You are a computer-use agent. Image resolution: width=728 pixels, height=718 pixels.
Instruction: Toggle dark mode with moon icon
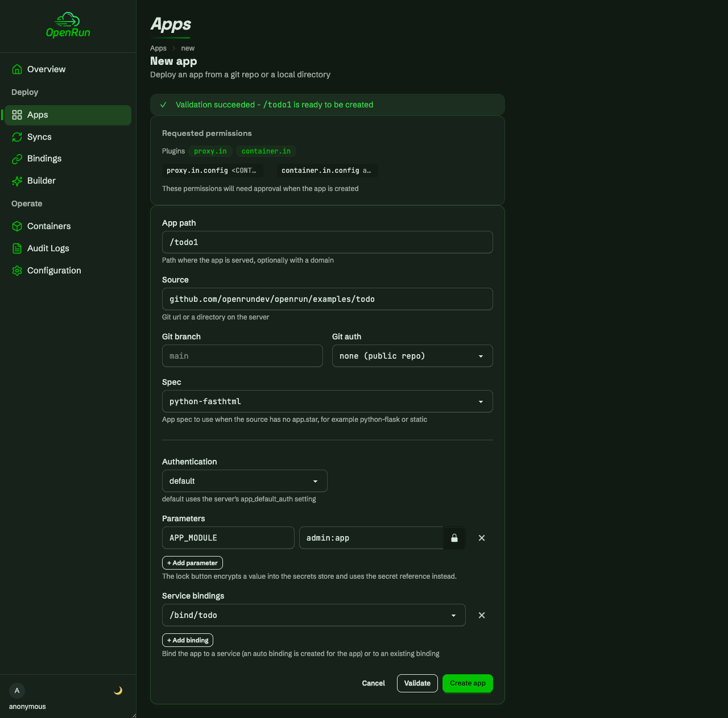[118, 691]
